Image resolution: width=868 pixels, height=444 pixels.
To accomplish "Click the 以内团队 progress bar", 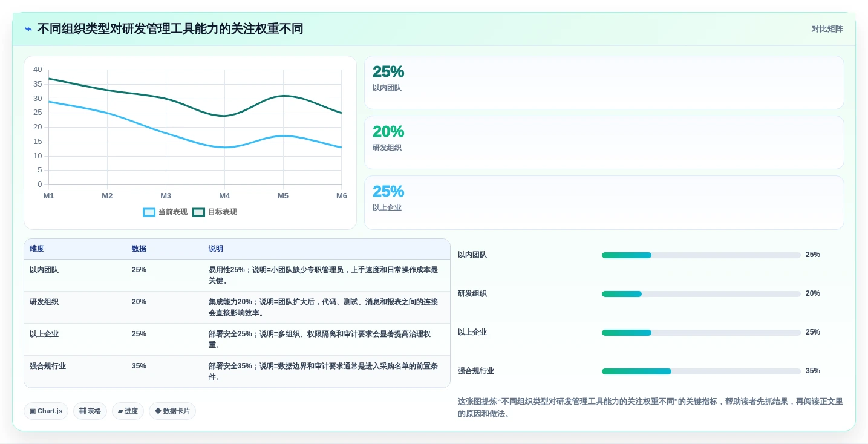I will [701, 255].
